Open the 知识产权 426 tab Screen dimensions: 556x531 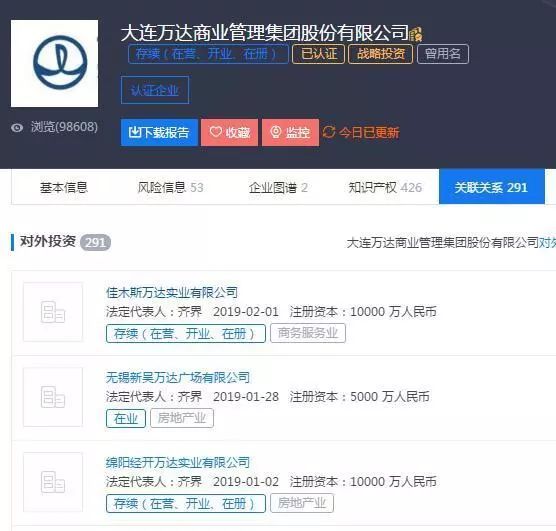click(385, 187)
